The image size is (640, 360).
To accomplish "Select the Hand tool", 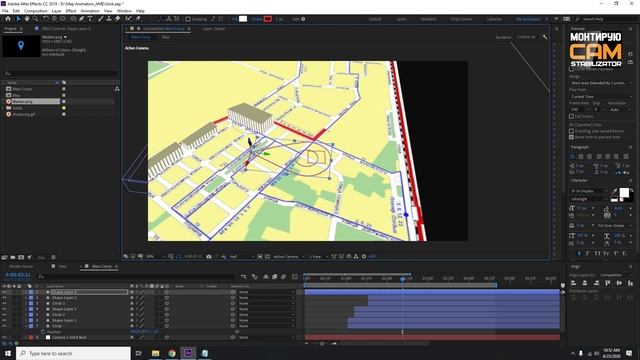I will [x=27, y=19].
